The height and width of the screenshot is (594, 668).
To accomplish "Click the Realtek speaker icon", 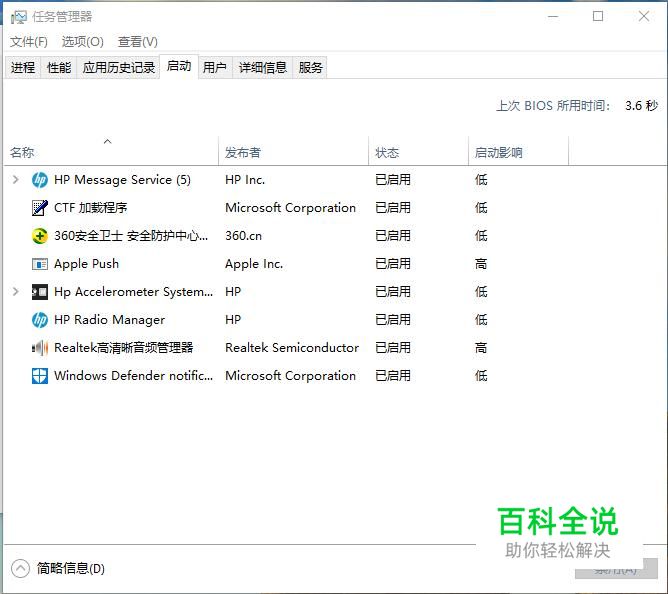I will point(40,348).
